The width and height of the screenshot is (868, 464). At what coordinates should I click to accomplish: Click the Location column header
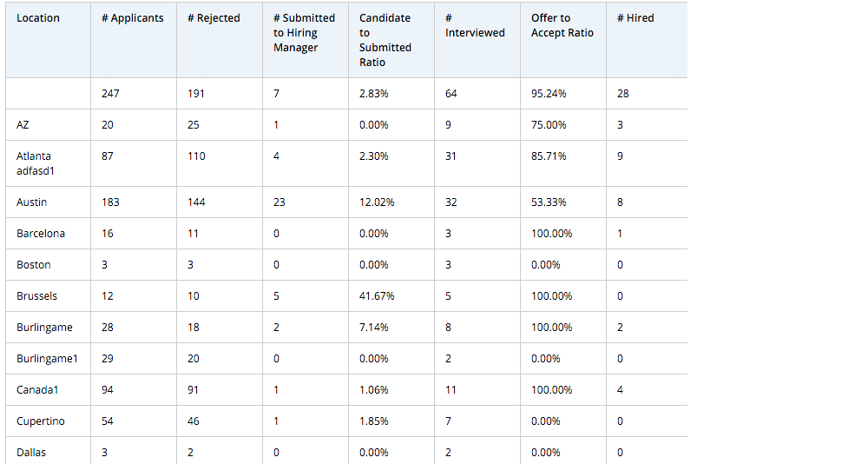click(x=38, y=18)
